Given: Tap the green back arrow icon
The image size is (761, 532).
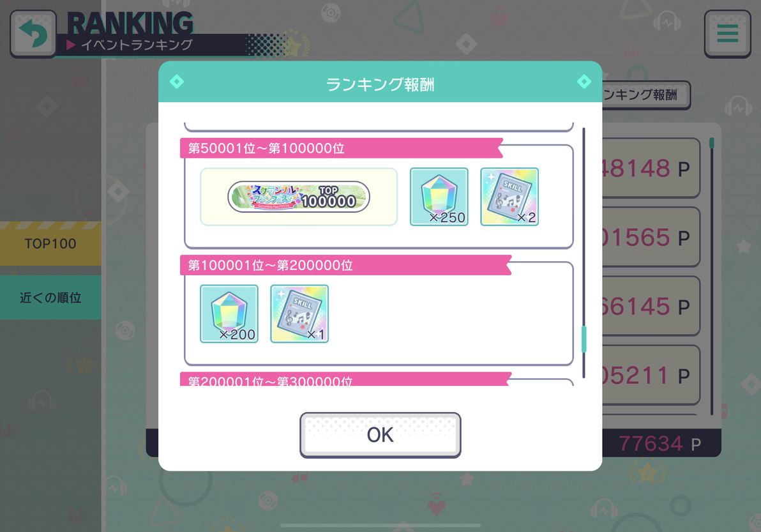Looking at the screenshot, I should pos(33,34).
